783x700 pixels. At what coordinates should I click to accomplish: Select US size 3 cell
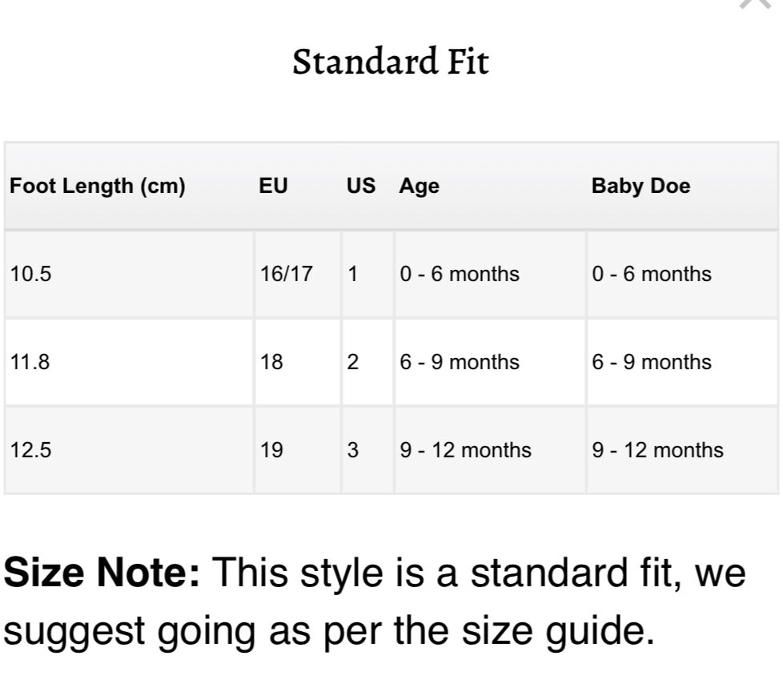pyautogui.click(x=367, y=449)
